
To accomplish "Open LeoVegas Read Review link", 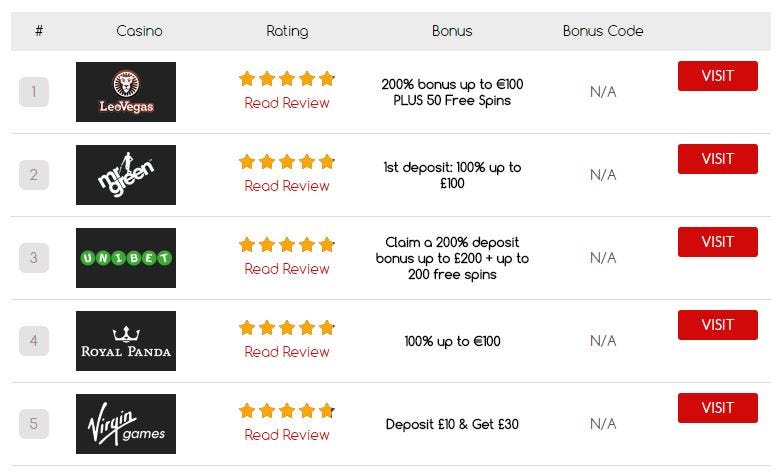I will [x=287, y=103].
